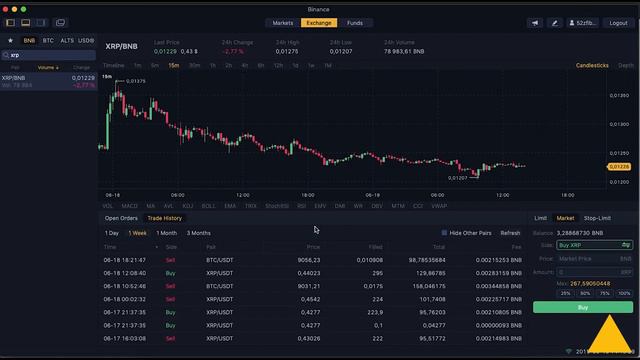The height and width of the screenshot is (360, 640).
Task: Click the pencil edit icon
Action: pyautogui.click(x=554, y=23)
